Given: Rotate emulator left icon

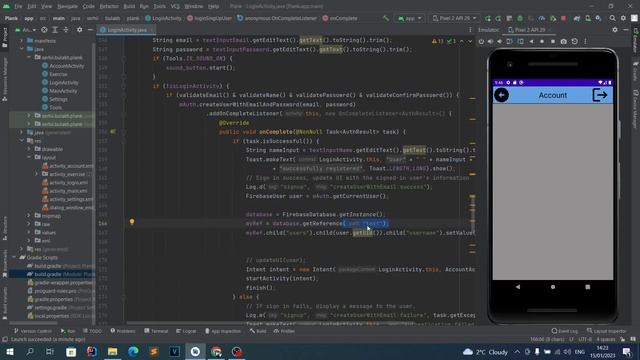Looking at the screenshot, I should tap(509, 41).
